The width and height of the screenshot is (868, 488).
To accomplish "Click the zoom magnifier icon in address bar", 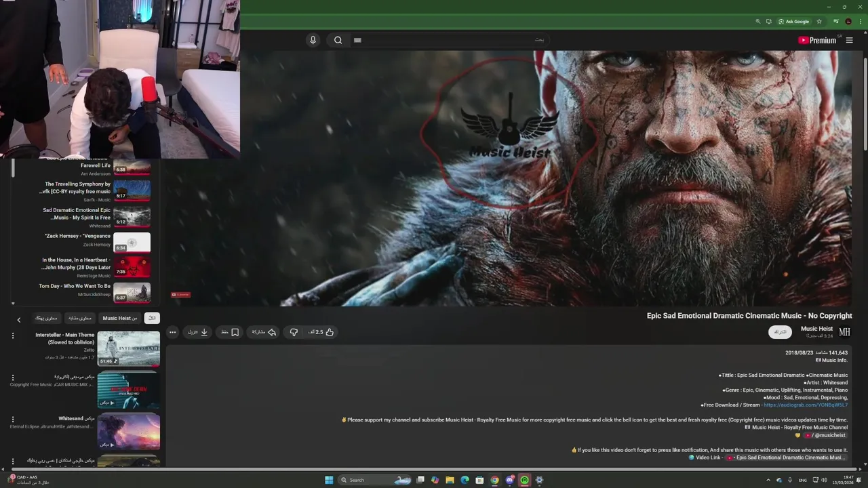I will tap(758, 22).
